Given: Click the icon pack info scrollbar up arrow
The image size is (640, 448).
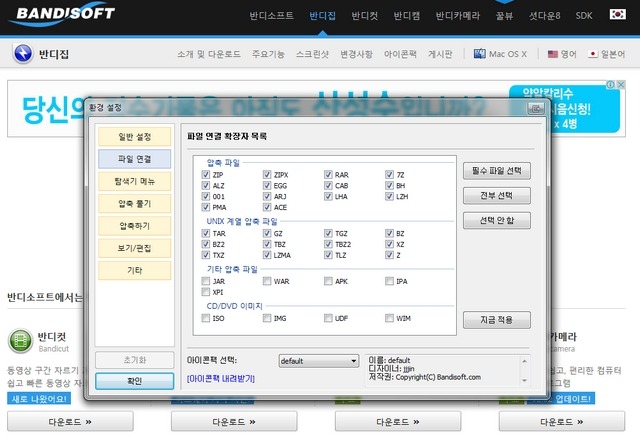Looking at the screenshot, I should click(524, 361).
